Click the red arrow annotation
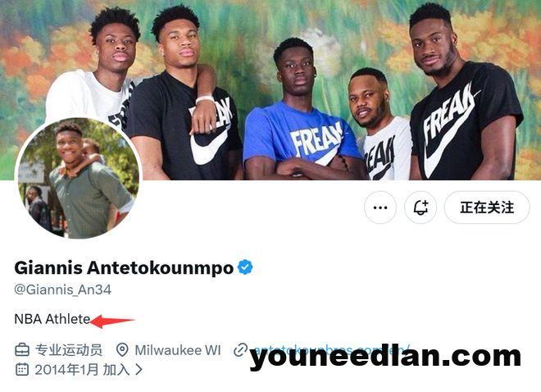541x392 pixels. click(111, 321)
